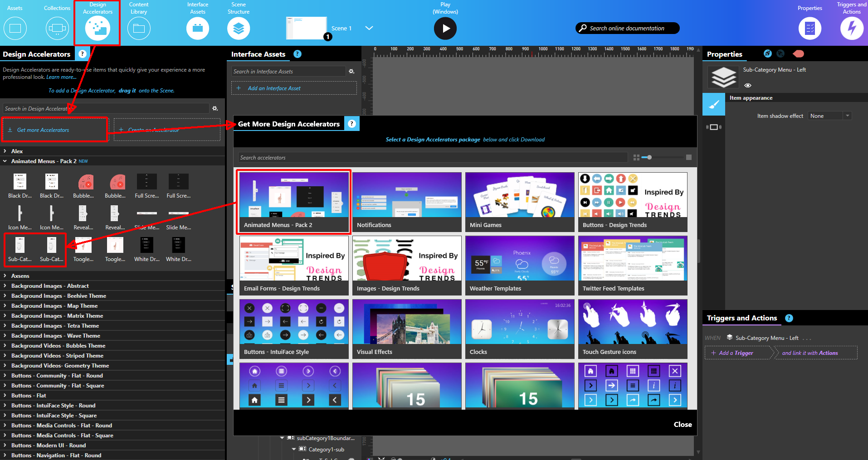This screenshot has width=868, height=460.
Task: Open the Scene Structure icon
Action: click(x=239, y=28)
